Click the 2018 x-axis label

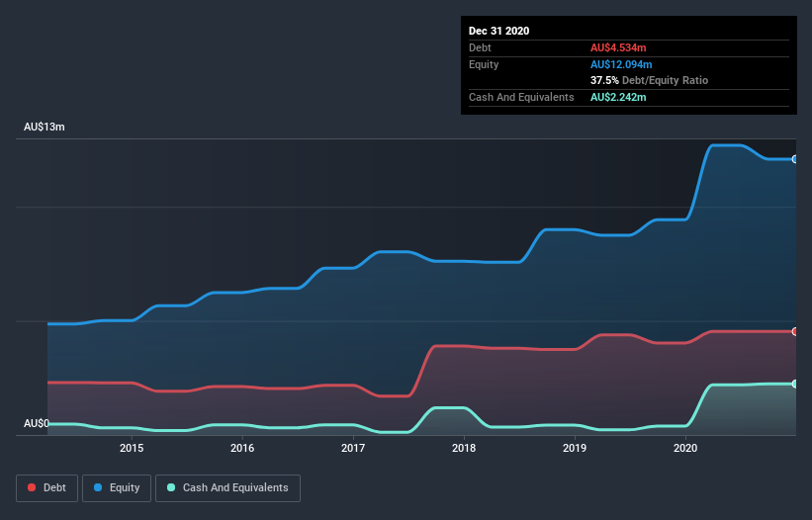tap(464, 448)
